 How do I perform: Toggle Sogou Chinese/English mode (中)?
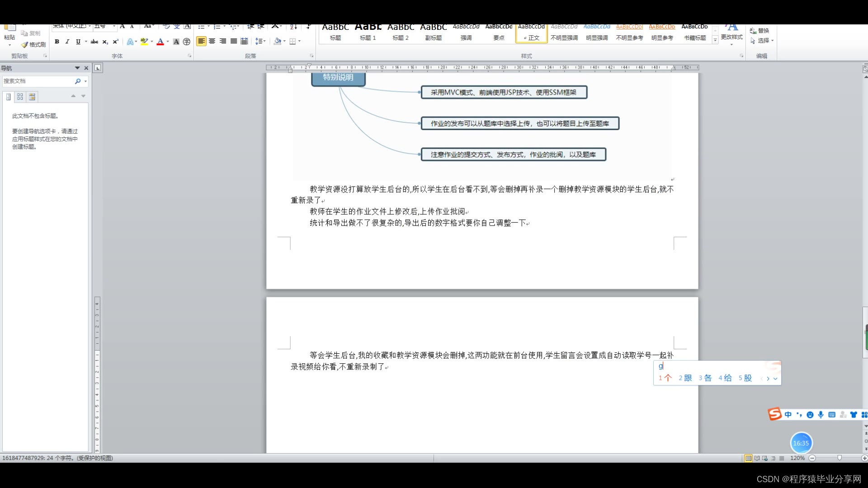[x=788, y=414]
